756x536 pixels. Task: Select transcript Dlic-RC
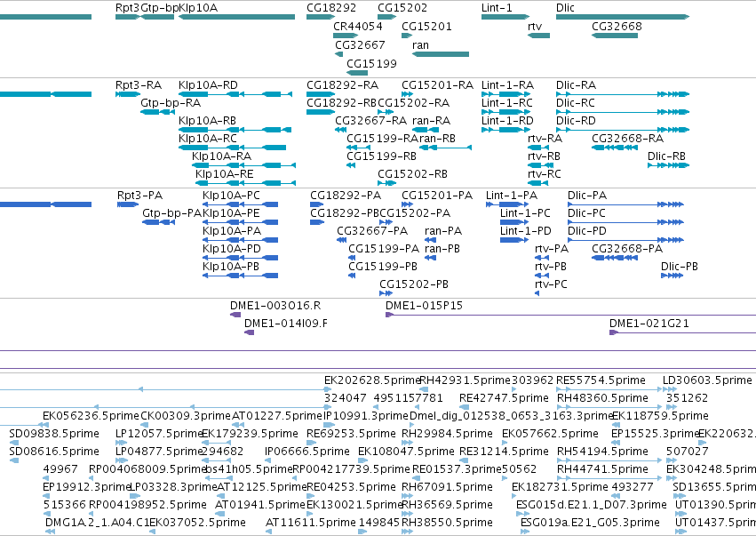[623, 112]
